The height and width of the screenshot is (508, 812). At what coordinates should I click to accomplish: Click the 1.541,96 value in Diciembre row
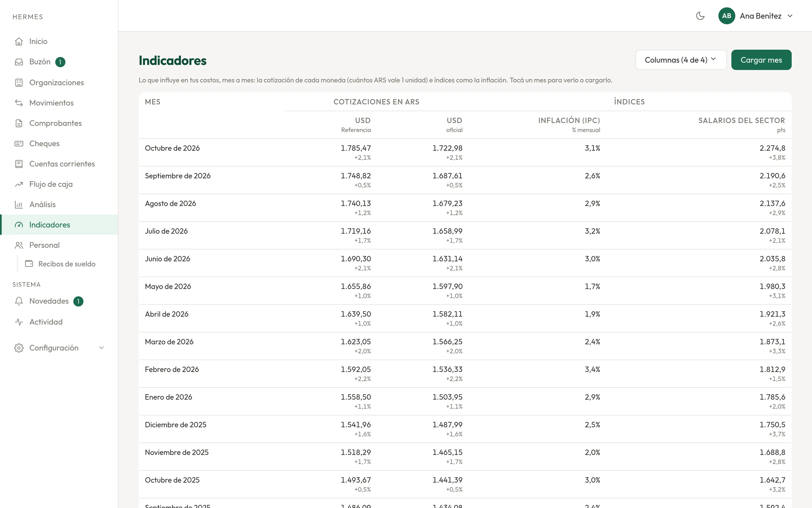[x=356, y=425]
